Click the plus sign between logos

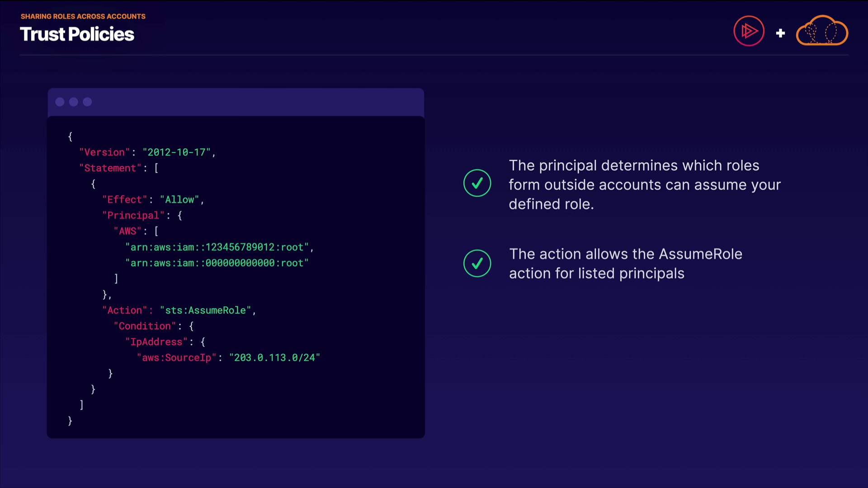coord(780,33)
